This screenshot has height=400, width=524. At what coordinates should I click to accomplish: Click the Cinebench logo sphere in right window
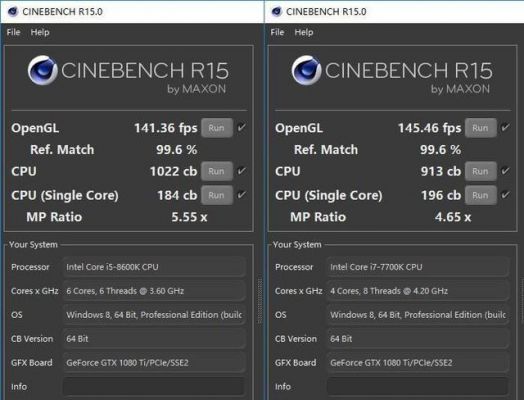click(306, 71)
